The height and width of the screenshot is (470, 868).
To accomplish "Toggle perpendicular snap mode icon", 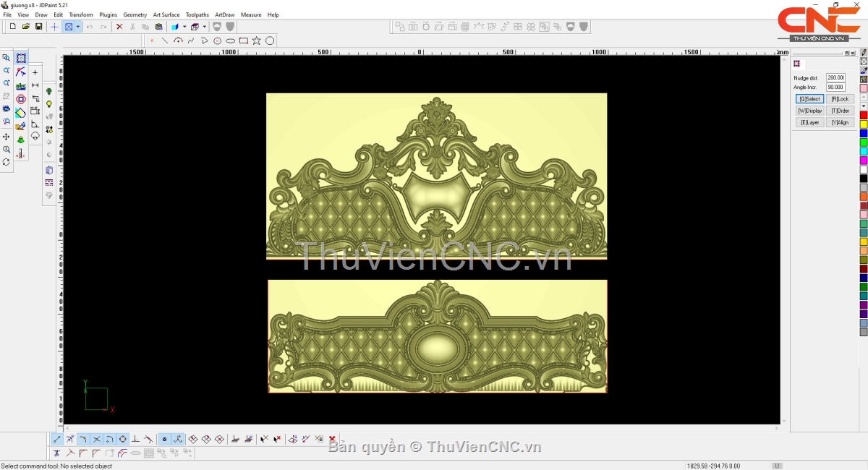I will (x=135, y=439).
